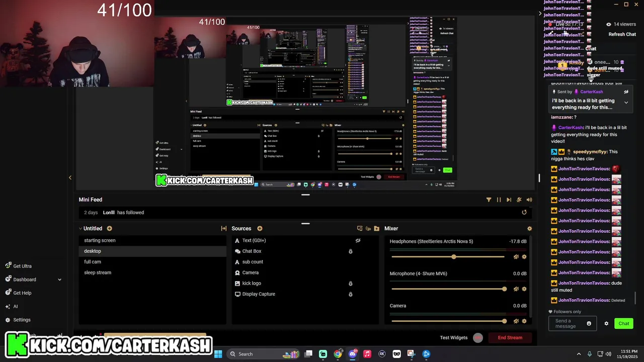The height and width of the screenshot is (362, 644).
Task: Open Chrome from the taskbar
Action: click(338, 354)
